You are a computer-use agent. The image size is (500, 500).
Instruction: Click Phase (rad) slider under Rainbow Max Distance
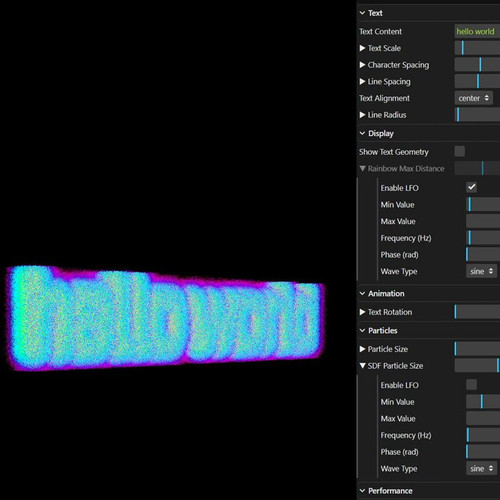click(x=483, y=254)
